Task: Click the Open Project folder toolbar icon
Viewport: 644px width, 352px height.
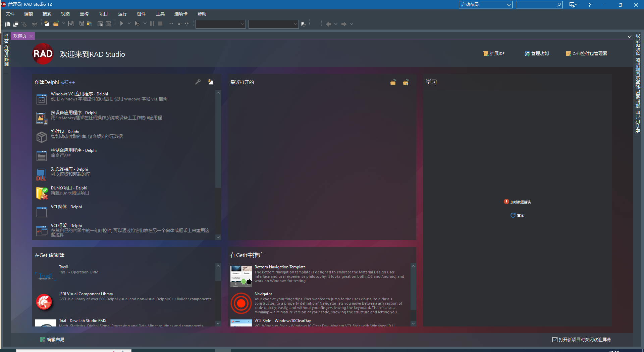Action: pos(56,24)
